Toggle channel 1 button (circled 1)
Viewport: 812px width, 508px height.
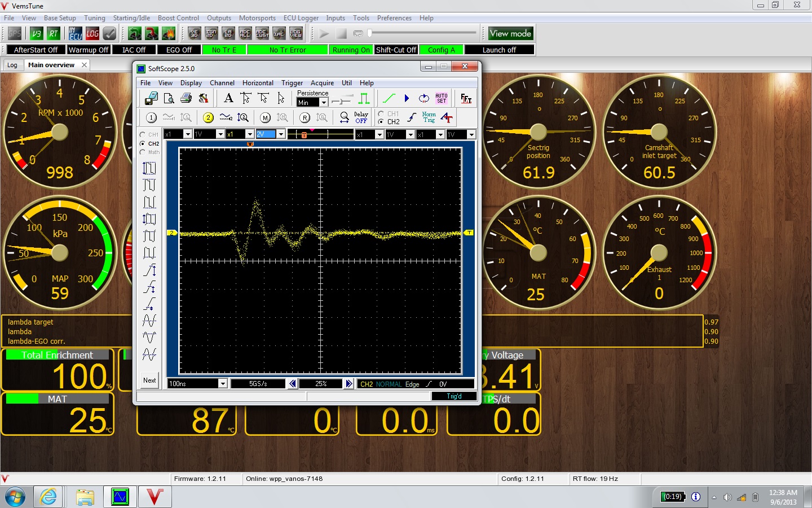click(x=151, y=117)
